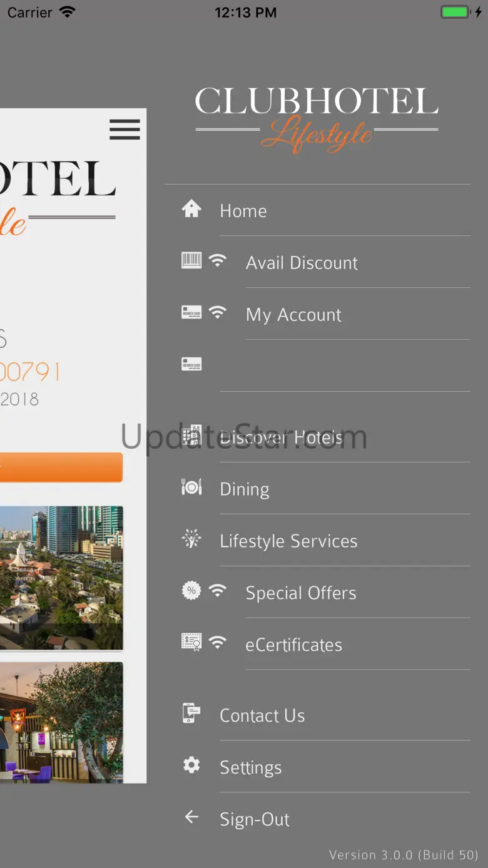Viewport: 488px width, 868px height.
Task: Click the wifi icon beside Special Offers
Action: tap(217, 590)
